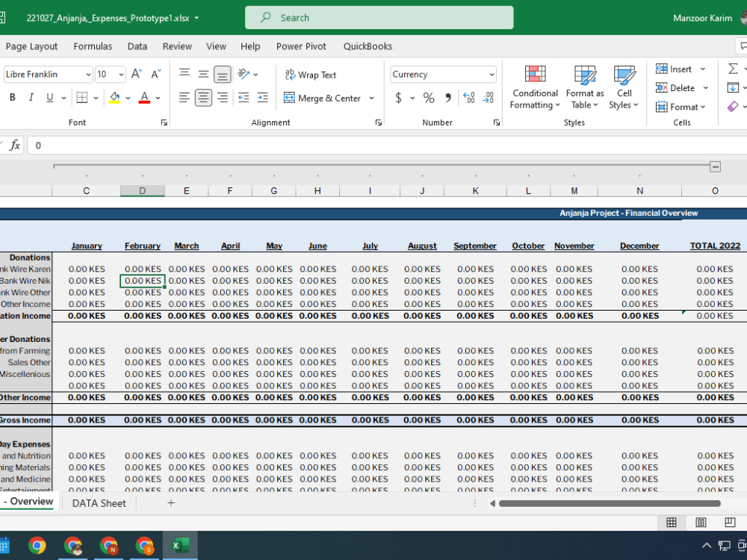Change the Font Color using the red swatch
The width and height of the screenshot is (747, 560).
click(145, 98)
